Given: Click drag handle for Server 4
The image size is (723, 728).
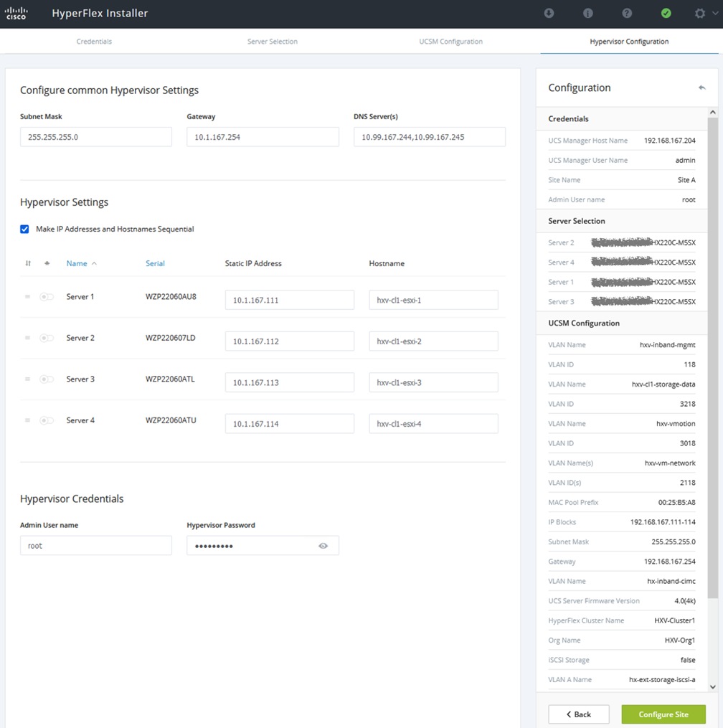Looking at the screenshot, I should tap(27, 420).
